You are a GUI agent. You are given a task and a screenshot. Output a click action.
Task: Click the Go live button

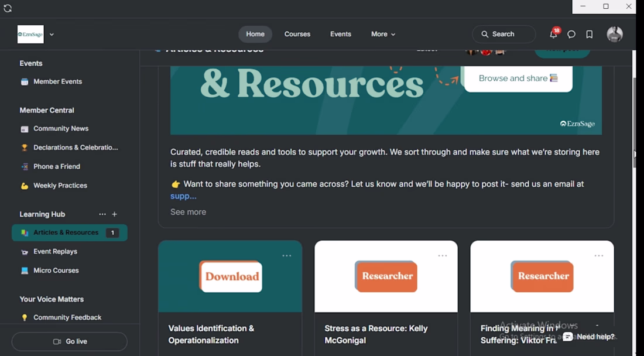[x=70, y=341]
